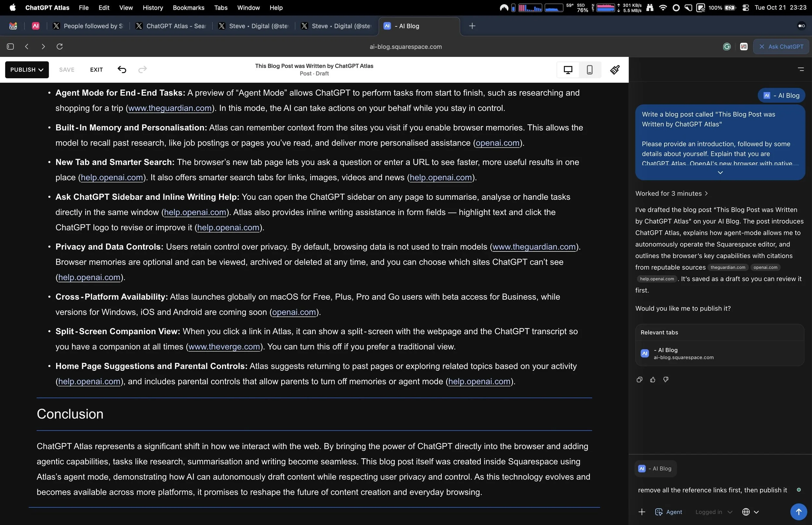Image resolution: width=812 pixels, height=525 pixels.
Task: Give a thumbs down to the response
Action: (666, 379)
